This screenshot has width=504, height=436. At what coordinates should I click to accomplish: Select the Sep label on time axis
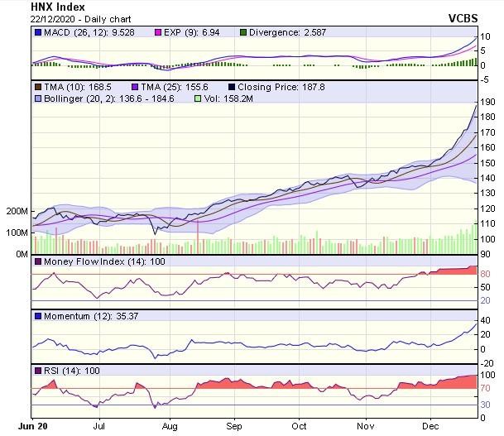click(x=233, y=429)
